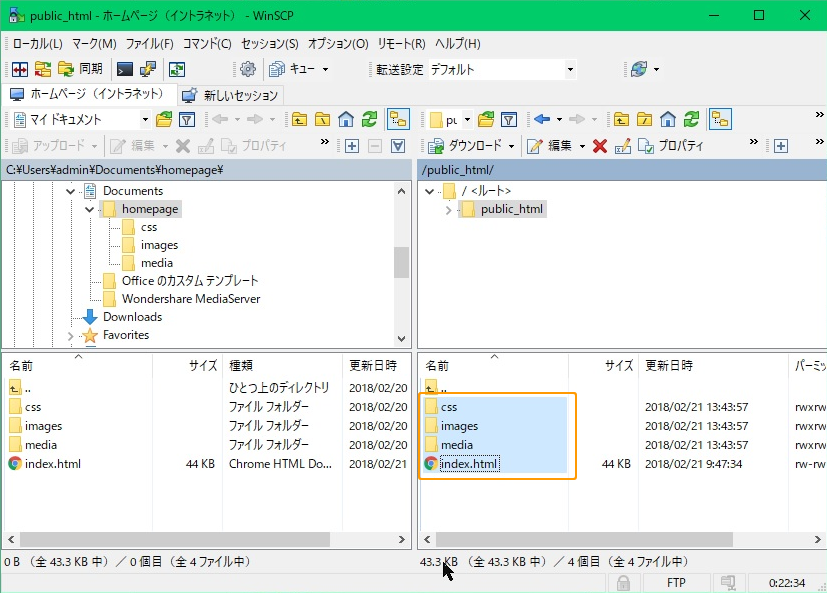Screen dimensions: 827x593
Task: Open the セッション(S) menu
Action: click(270, 44)
